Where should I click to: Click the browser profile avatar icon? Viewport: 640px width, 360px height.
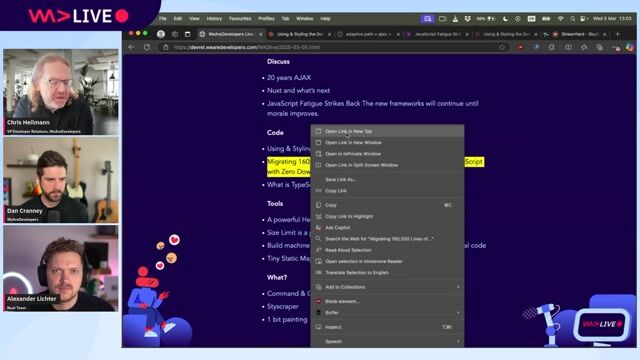coord(161,34)
